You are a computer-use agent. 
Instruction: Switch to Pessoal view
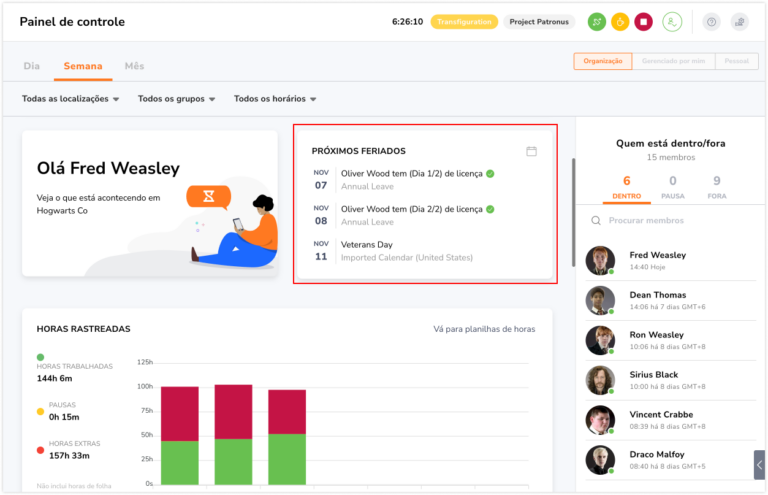737,61
